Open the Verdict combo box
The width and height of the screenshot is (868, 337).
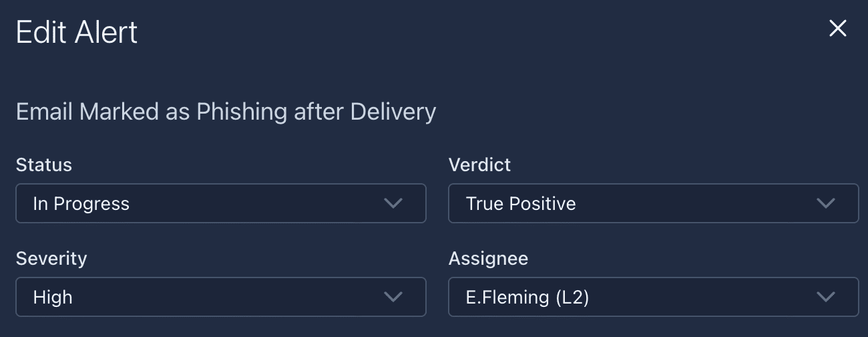(x=653, y=203)
